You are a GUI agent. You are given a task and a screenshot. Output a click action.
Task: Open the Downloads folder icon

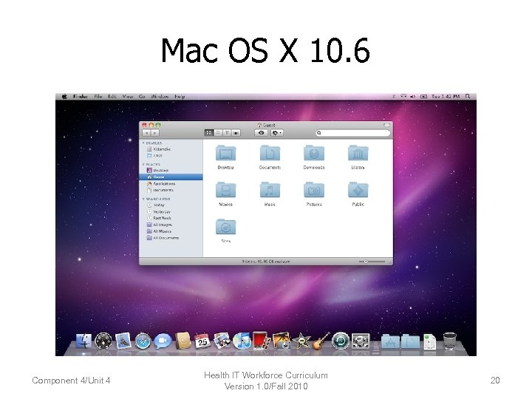(x=314, y=153)
